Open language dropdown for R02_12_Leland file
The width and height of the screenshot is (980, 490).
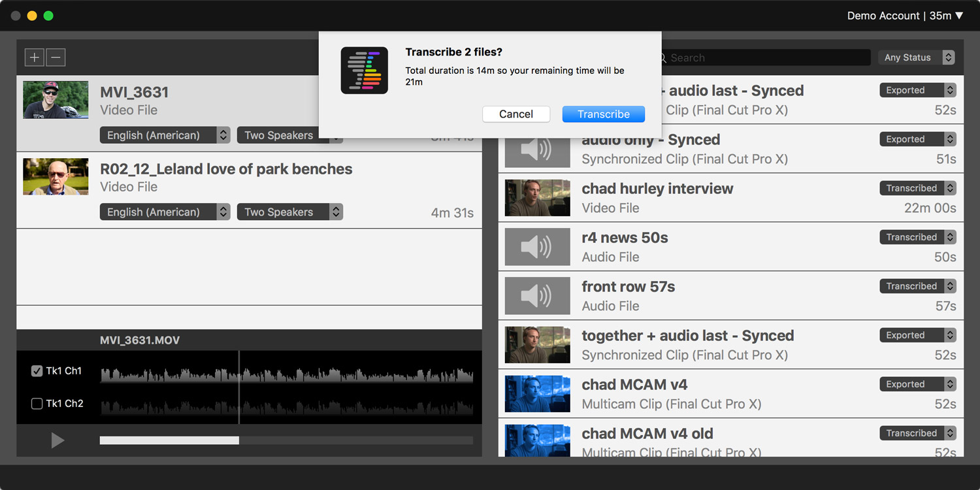[x=165, y=212]
